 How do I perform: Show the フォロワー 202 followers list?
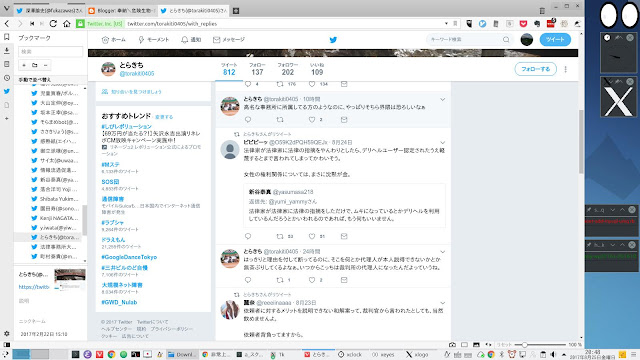click(287, 69)
